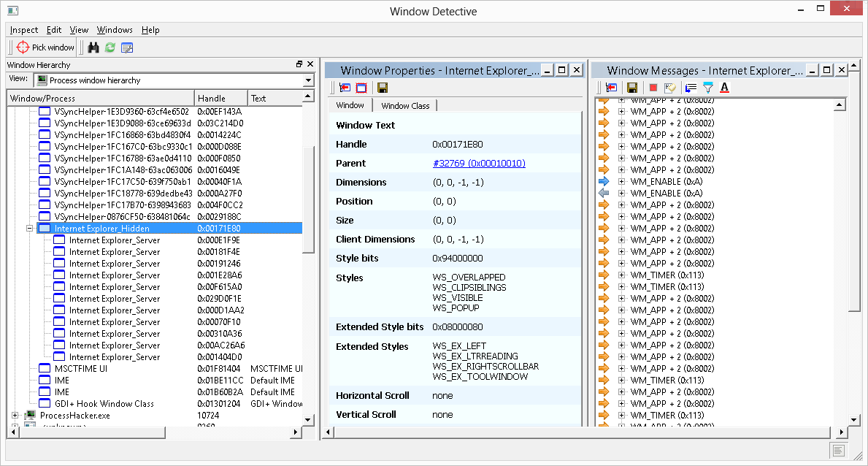868x466 pixels.
Task: Switch to the Window Class tab
Action: click(x=405, y=105)
